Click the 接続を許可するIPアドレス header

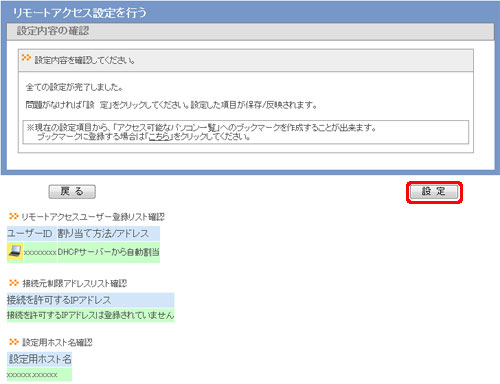91,300
